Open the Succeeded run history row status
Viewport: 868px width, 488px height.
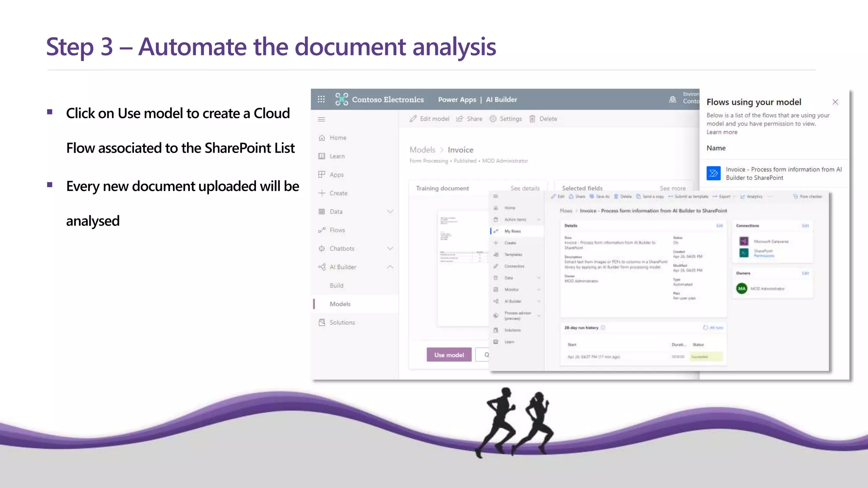706,357
